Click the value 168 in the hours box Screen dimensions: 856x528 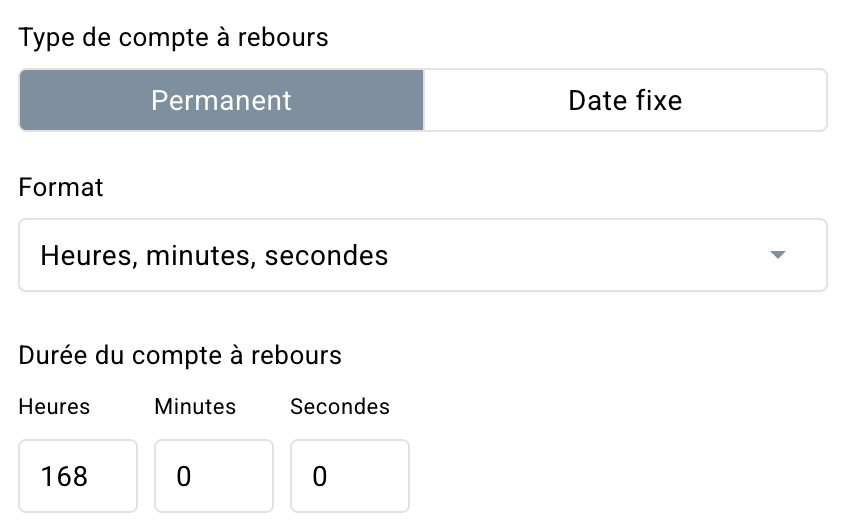64,476
